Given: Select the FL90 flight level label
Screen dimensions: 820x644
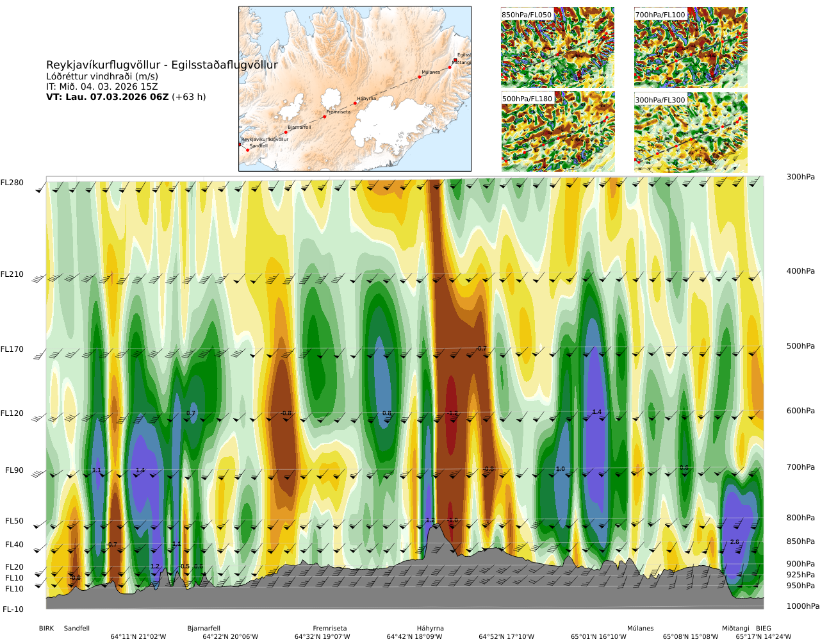Looking at the screenshot, I should [x=14, y=470].
